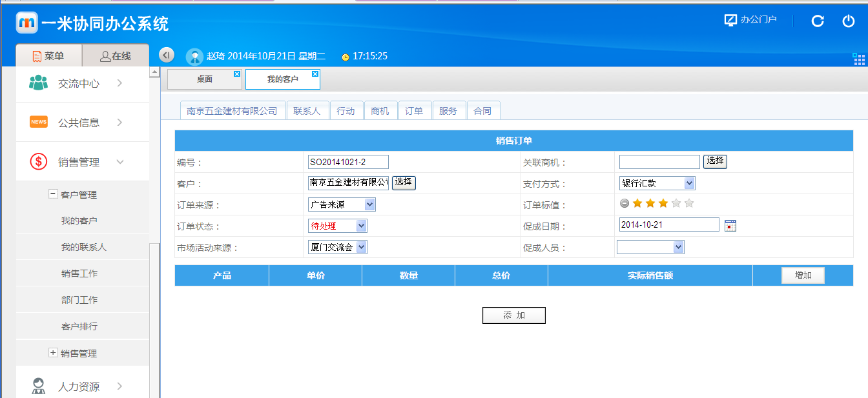868x398 pixels.
Task: Click the sidebar scrollbar up arrow
Action: tap(154, 72)
